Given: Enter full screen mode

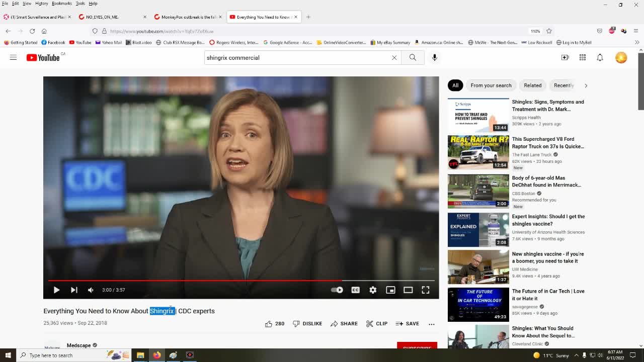Looking at the screenshot, I should click(x=426, y=290).
